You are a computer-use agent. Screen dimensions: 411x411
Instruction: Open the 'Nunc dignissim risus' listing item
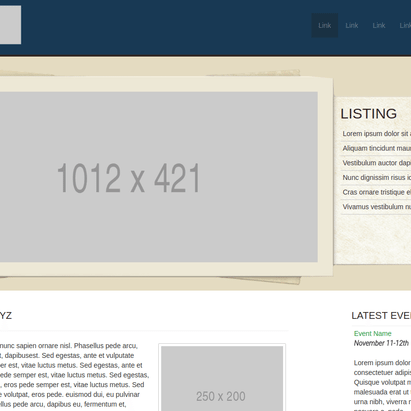(376, 178)
